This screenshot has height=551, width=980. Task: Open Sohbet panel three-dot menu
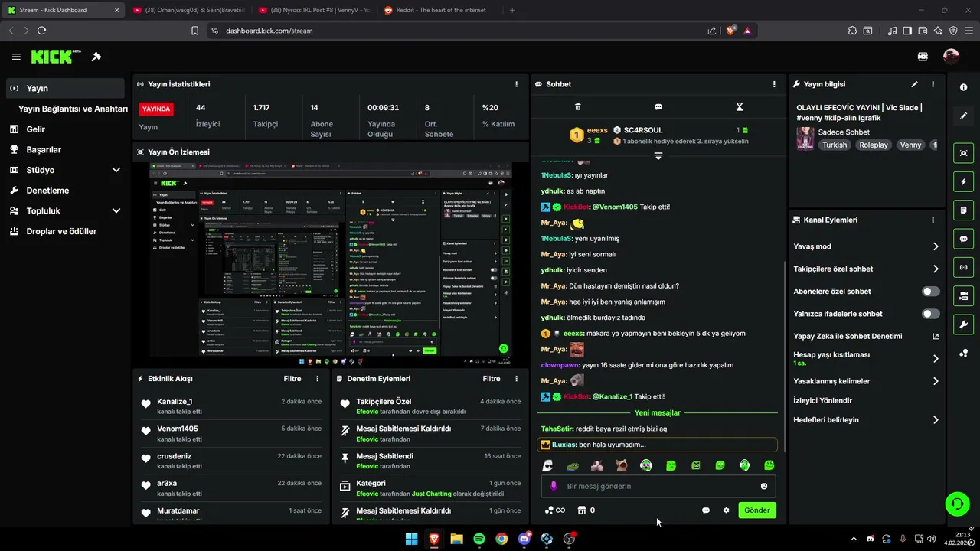pos(774,84)
